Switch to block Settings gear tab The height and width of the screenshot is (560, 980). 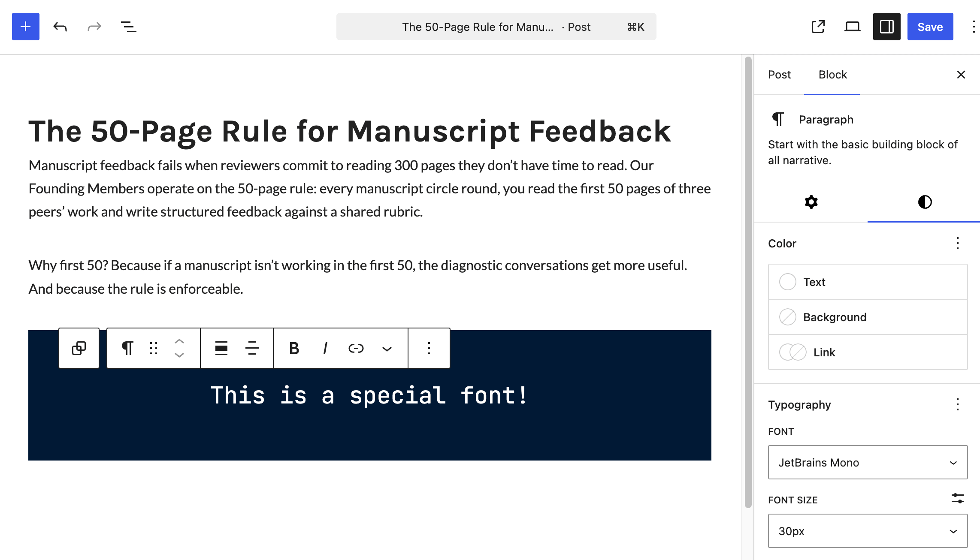811,202
